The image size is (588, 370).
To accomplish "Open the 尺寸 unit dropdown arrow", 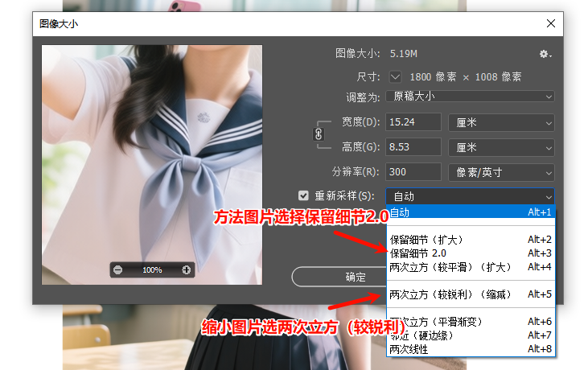I will [395, 77].
